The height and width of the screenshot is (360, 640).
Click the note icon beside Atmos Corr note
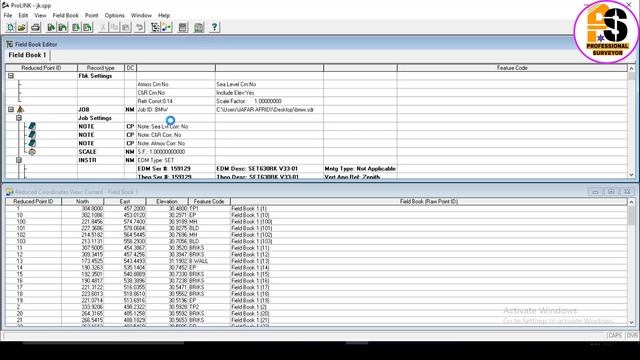pos(32,143)
